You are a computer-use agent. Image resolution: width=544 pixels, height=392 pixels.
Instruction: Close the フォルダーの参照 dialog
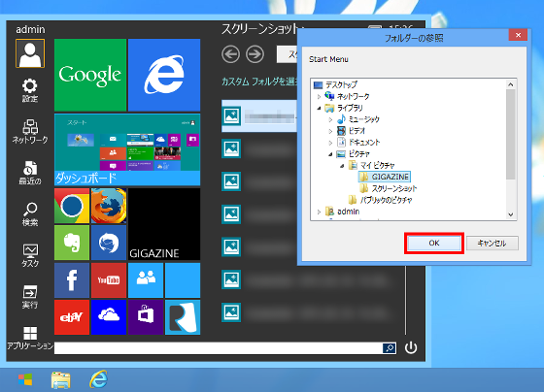click(x=518, y=35)
